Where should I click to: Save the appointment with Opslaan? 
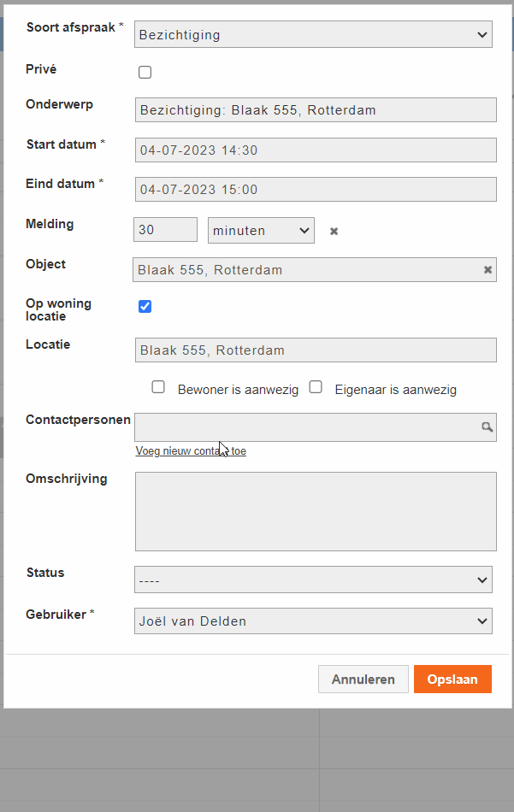click(452, 679)
